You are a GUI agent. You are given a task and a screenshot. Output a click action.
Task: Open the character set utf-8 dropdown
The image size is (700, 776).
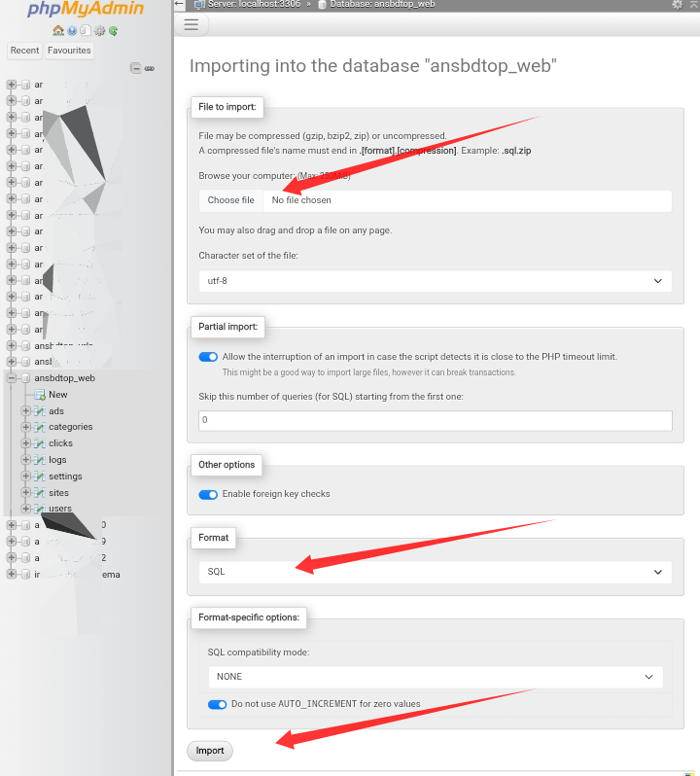pos(435,281)
